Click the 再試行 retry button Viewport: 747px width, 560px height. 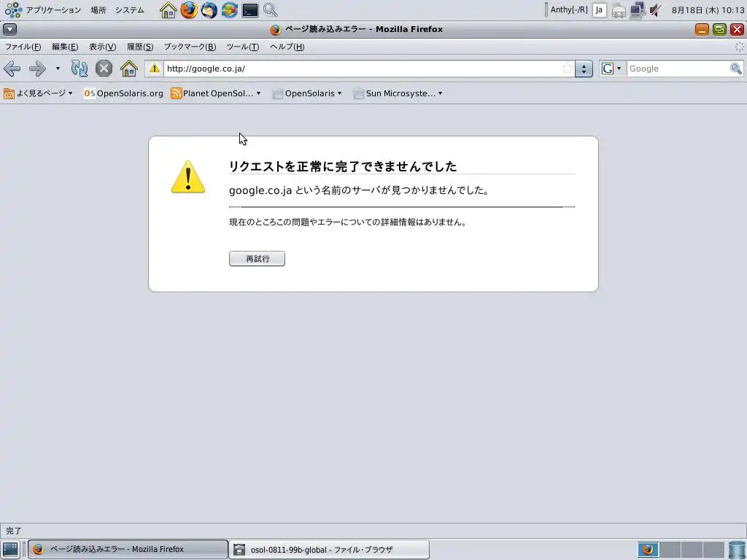(257, 259)
